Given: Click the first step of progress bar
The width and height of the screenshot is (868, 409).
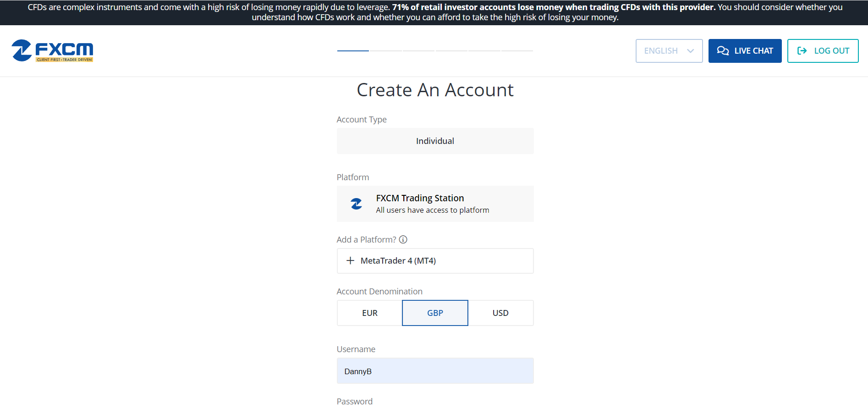Looking at the screenshot, I should [x=353, y=50].
